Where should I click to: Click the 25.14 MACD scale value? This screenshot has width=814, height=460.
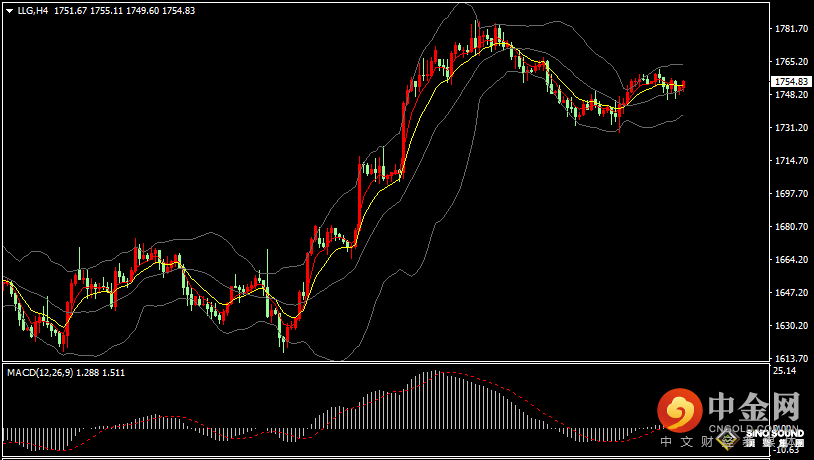(784, 371)
